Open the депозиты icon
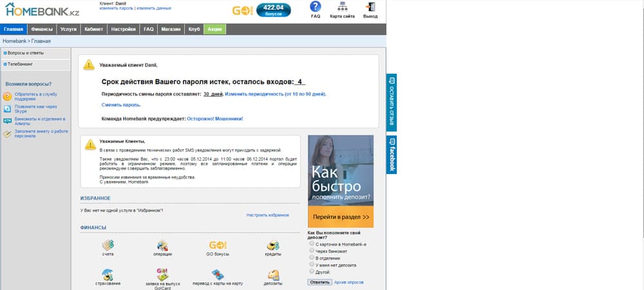644x290 pixels. tap(273, 275)
